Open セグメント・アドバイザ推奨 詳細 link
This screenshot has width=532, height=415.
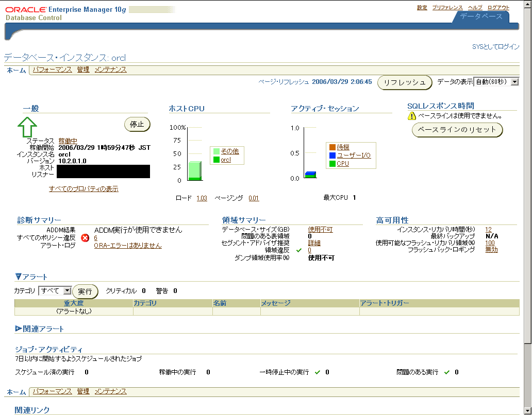click(x=314, y=243)
